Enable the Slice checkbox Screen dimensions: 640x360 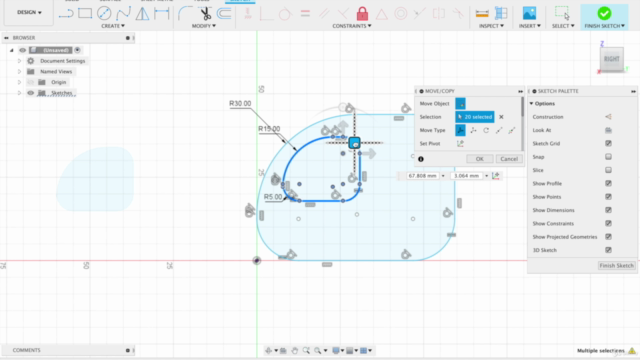click(608, 170)
